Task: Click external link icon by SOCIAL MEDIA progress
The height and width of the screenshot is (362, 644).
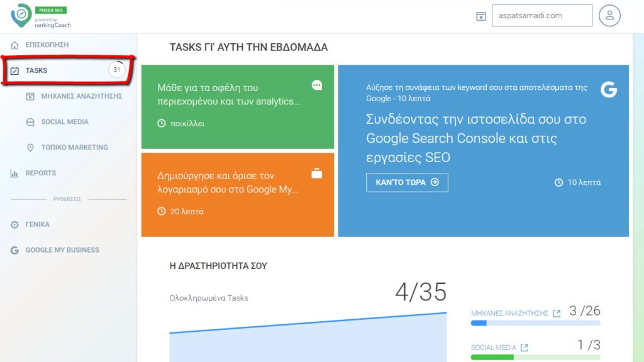Action: (524, 348)
